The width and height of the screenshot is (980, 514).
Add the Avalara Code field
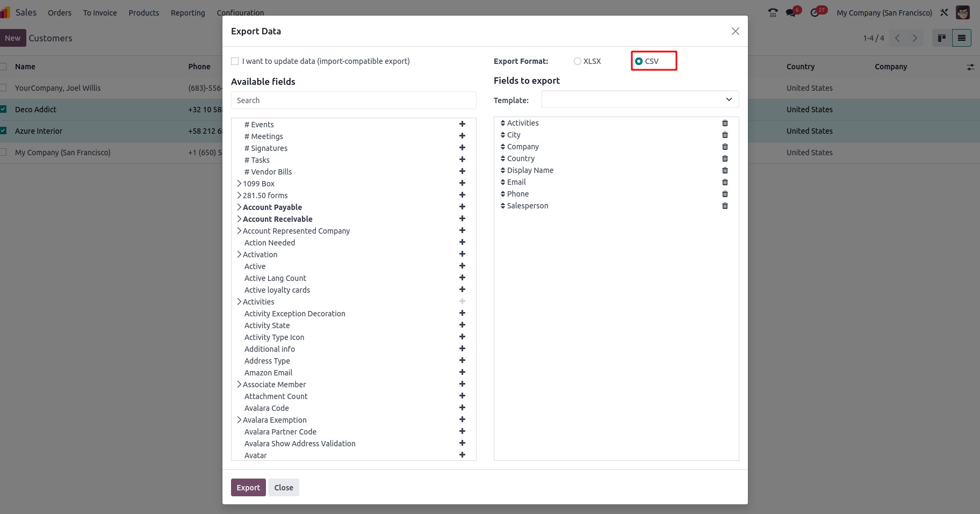point(462,408)
